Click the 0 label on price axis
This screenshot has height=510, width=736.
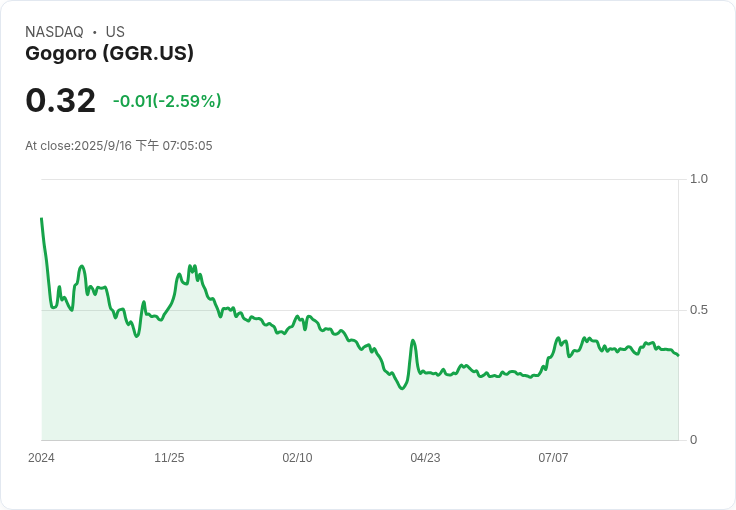(694, 440)
